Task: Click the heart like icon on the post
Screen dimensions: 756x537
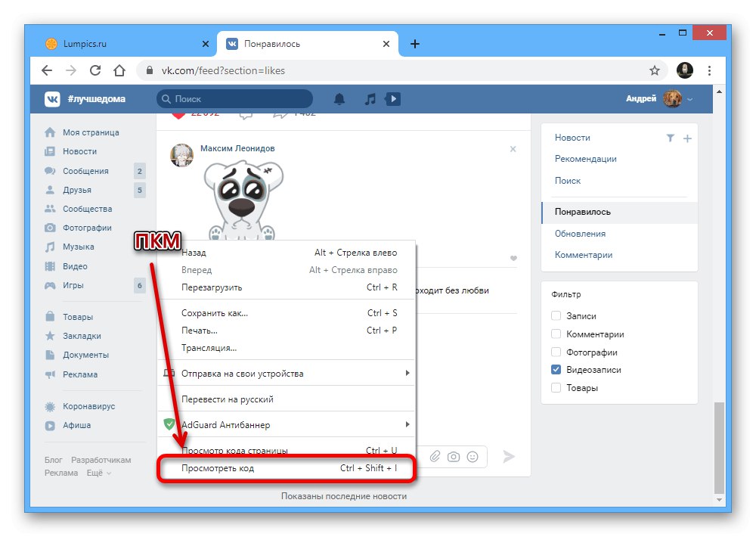Action: click(513, 258)
